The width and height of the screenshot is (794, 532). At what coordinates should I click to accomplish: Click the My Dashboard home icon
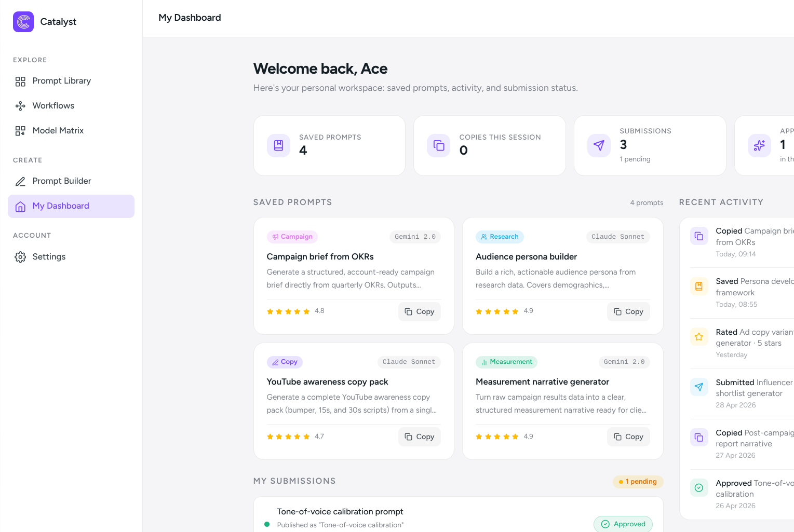[20, 207]
